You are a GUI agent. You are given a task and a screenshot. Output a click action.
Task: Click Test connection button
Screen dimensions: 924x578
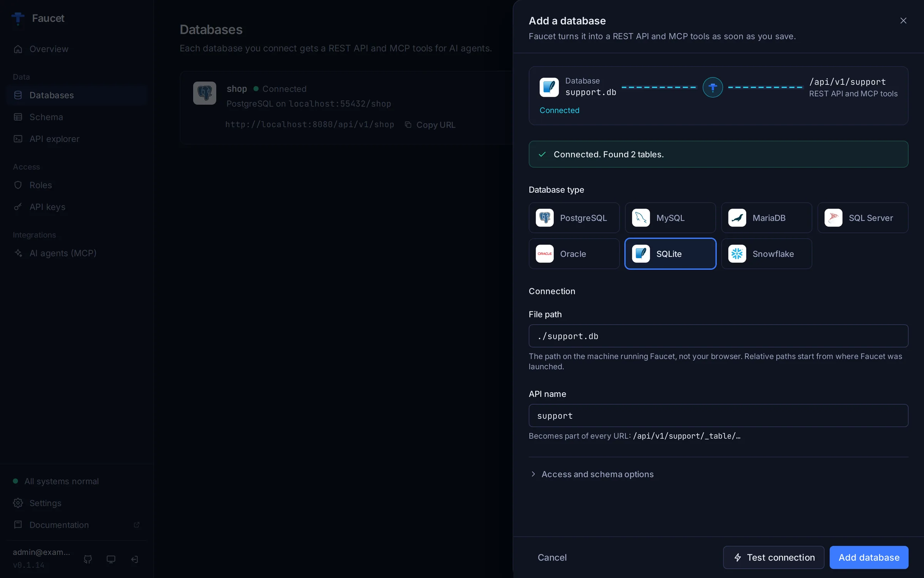(773, 557)
